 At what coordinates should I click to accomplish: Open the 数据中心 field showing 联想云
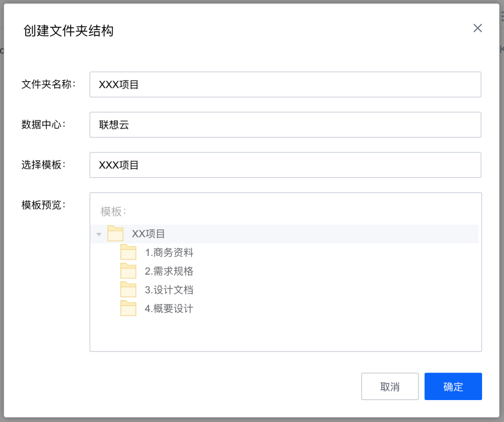(285, 125)
